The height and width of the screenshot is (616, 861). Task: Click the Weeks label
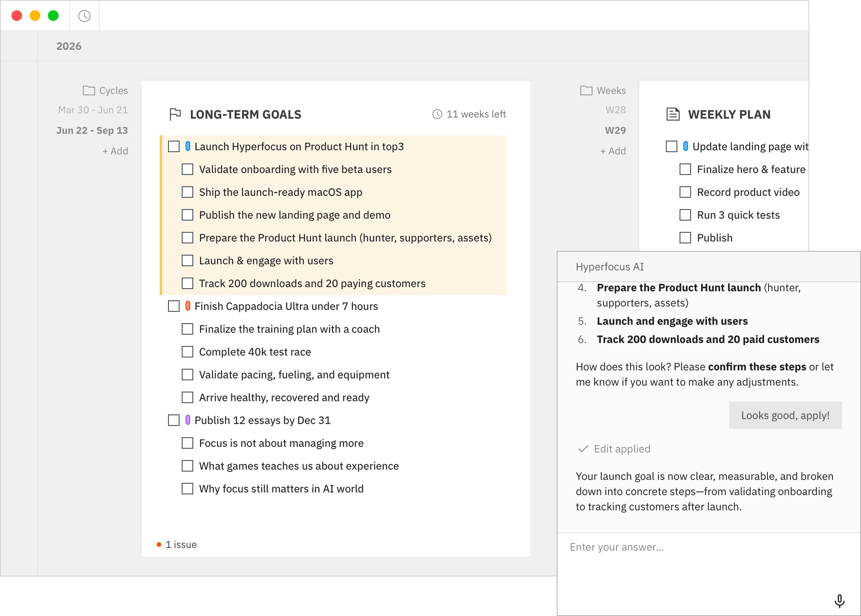point(611,90)
